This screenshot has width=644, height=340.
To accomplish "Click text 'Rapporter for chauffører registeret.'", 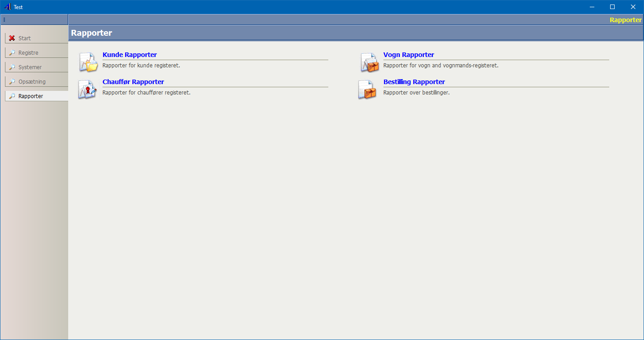I will pos(146,93).
